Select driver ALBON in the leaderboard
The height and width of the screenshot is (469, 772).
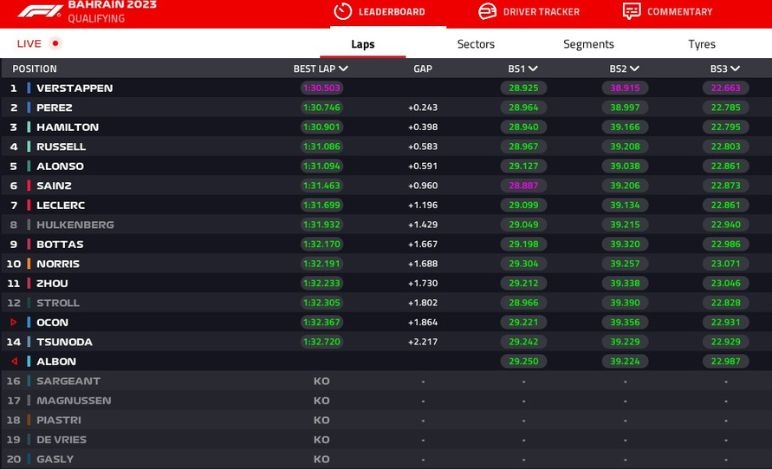tap(56, 361)
